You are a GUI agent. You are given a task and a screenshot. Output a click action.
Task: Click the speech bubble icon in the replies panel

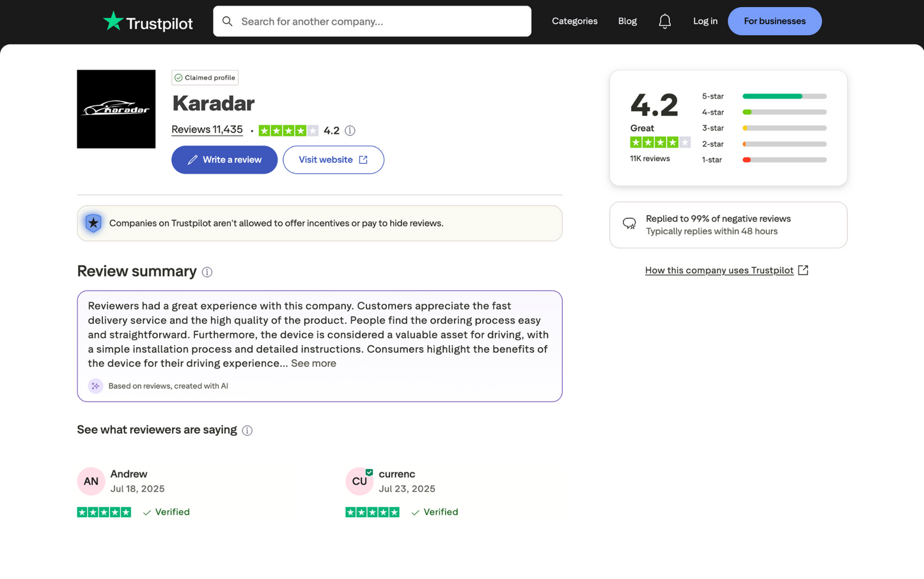(629, 224)
